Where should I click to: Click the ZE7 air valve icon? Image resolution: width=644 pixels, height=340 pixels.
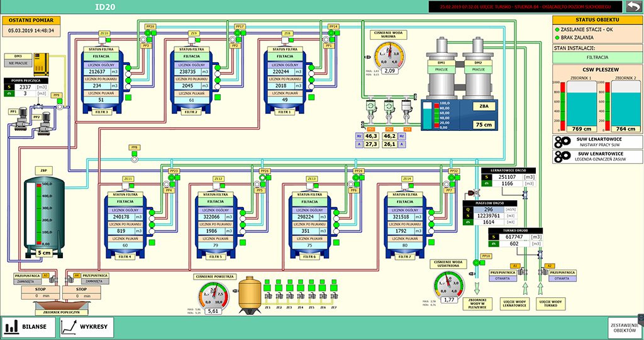pyautogui.click(x=334, y=295)
